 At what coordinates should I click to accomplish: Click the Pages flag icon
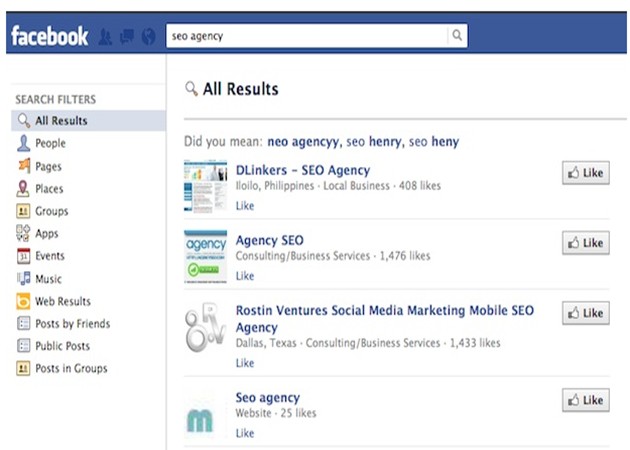[x=23, y=166]
